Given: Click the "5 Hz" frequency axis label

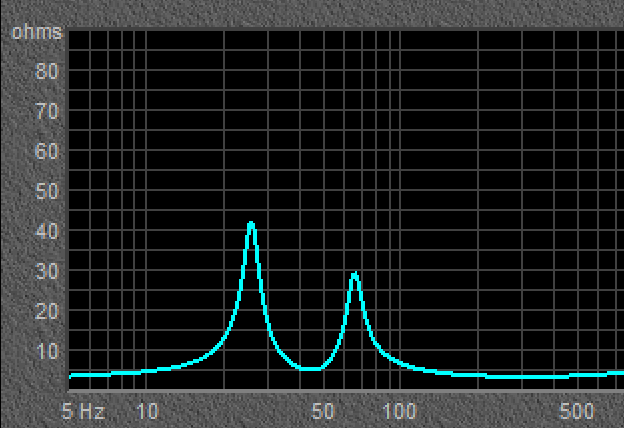Looking at the screenshot, I should coord(83,411).
